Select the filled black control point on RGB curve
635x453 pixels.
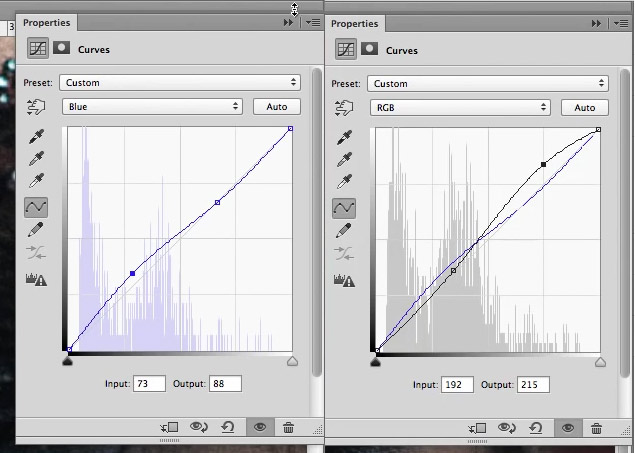click(543, 164)
